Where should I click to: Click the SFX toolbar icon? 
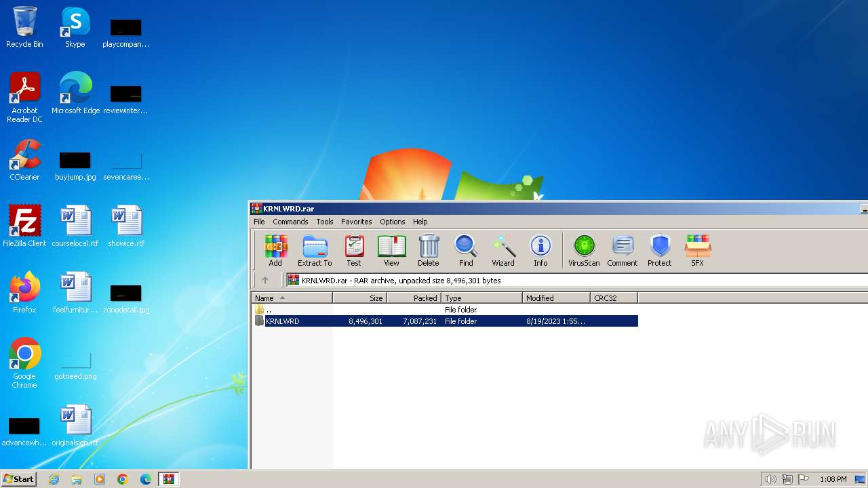[x=697, y=251]
